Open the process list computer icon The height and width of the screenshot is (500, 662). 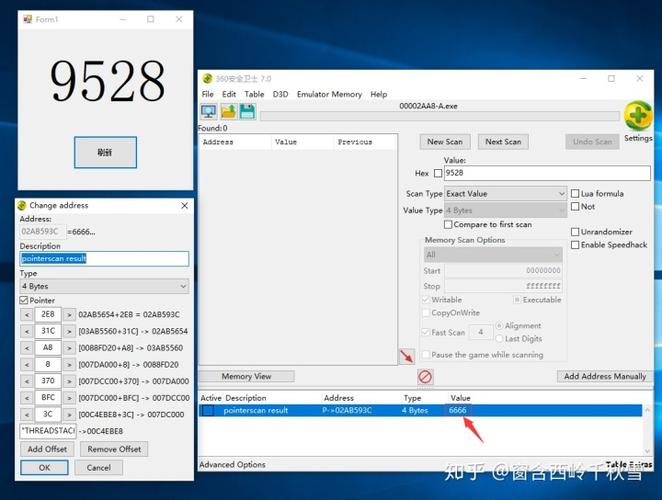(209, 111)
